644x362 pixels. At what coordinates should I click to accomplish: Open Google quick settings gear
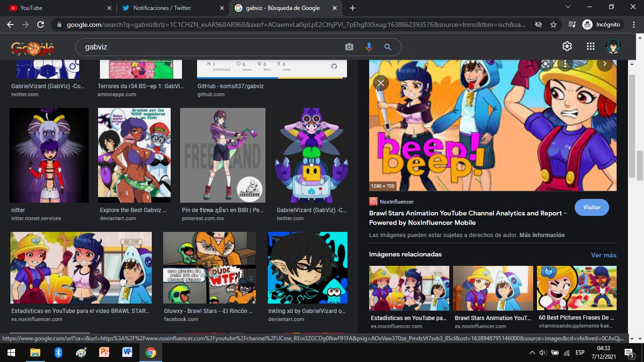click(x=567, y=46)
